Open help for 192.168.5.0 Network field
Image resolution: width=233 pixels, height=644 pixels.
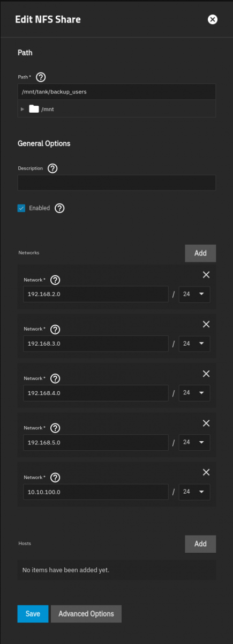tap(55, 428)
